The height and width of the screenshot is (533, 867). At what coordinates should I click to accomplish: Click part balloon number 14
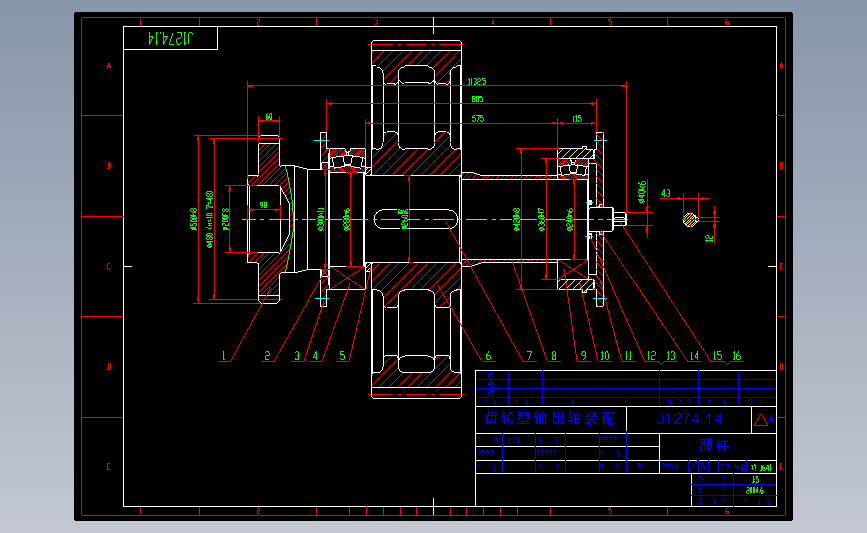tap(694, 356)
